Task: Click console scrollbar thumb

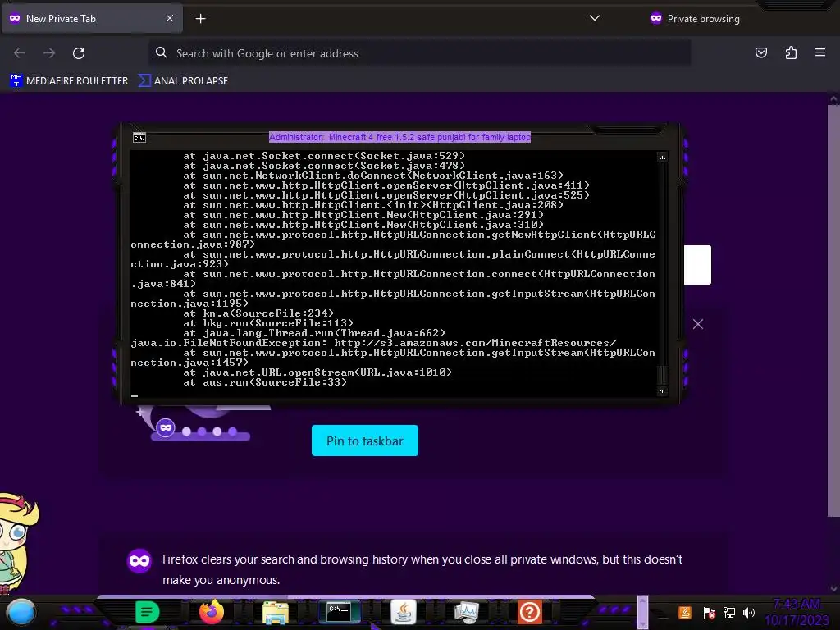Action: (x=662, y=374)
